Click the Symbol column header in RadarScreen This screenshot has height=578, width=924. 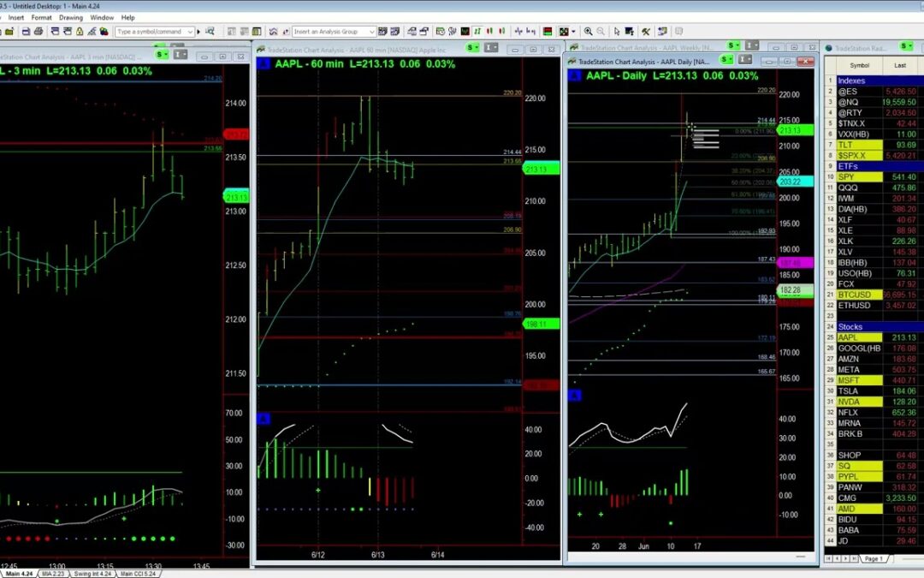click(859, 65)
